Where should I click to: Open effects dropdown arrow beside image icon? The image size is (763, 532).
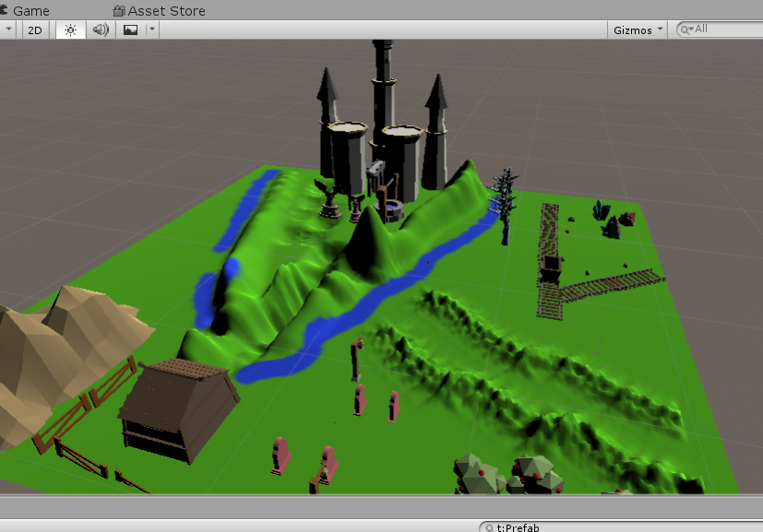pyautogui.click(x=152, y=30)
